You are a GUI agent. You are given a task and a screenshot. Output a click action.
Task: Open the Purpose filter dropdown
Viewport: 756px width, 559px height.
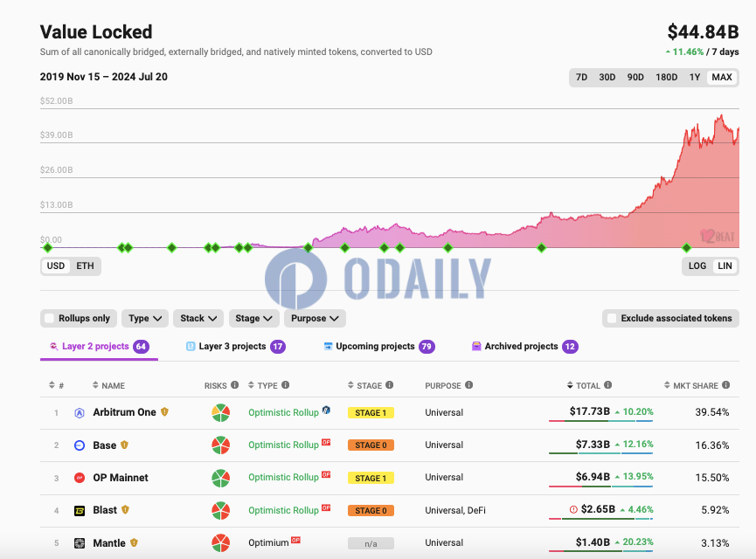coord(315,318)
